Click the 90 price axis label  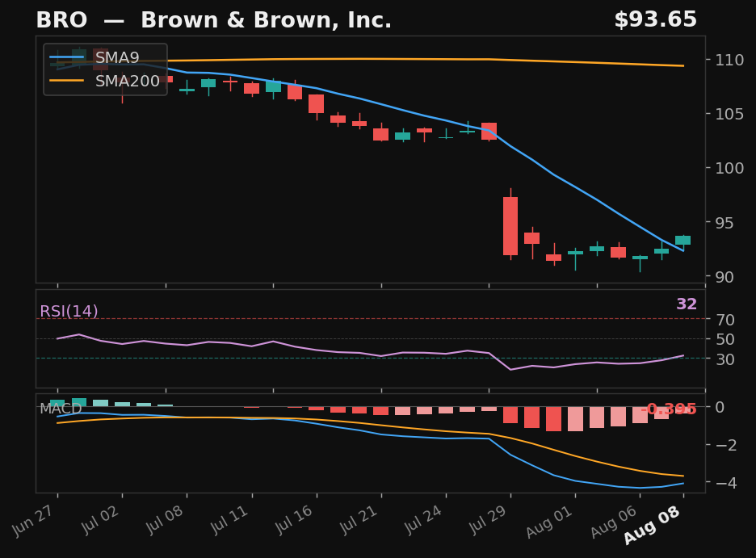[x=725, y=277]
